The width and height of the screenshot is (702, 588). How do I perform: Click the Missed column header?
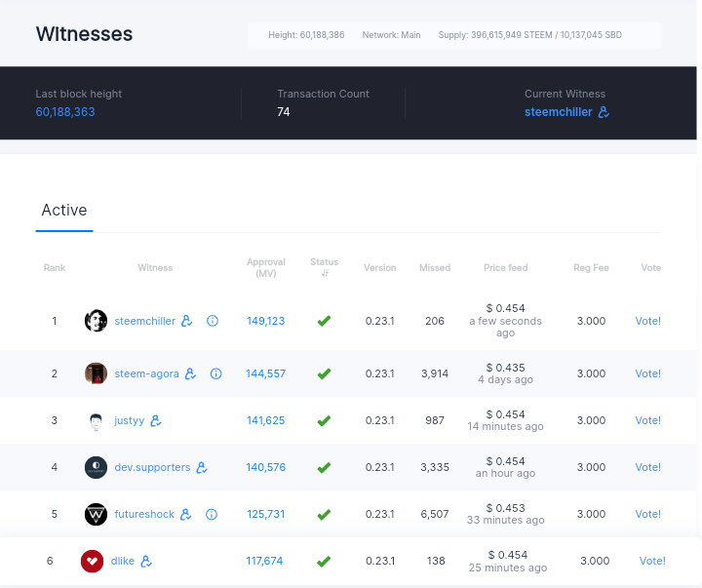[x=435, y=268]
